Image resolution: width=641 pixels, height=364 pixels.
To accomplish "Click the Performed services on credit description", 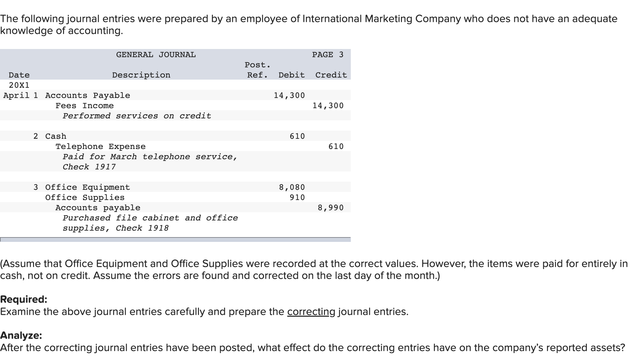I will (x=137, y=116).
